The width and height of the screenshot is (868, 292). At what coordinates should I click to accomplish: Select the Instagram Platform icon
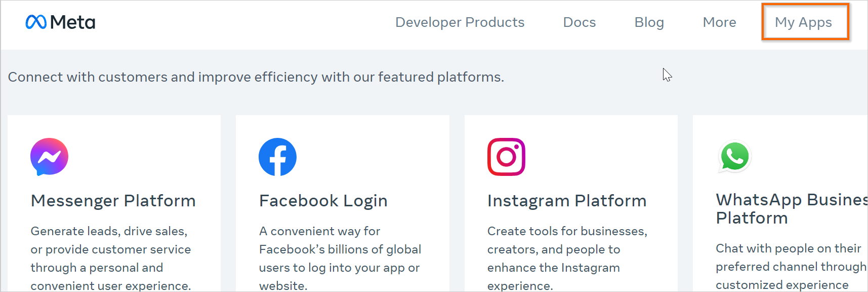point(507,157)
